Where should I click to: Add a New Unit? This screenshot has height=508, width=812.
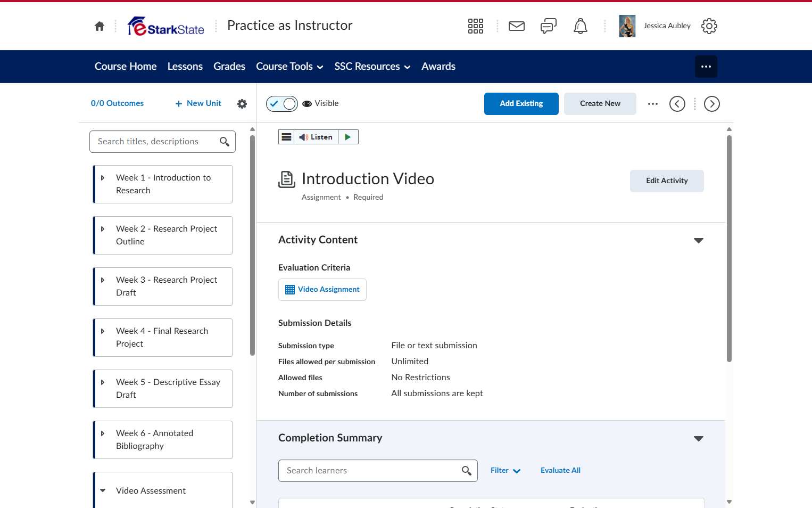[x=198, y=104]
